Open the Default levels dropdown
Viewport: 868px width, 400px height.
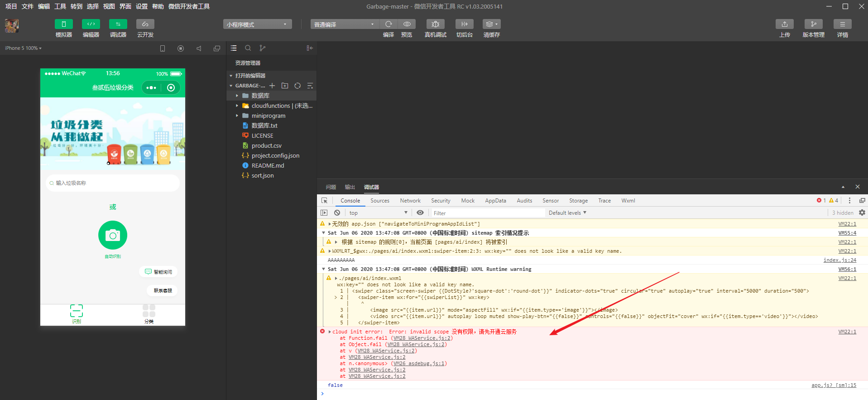(567, 212)
